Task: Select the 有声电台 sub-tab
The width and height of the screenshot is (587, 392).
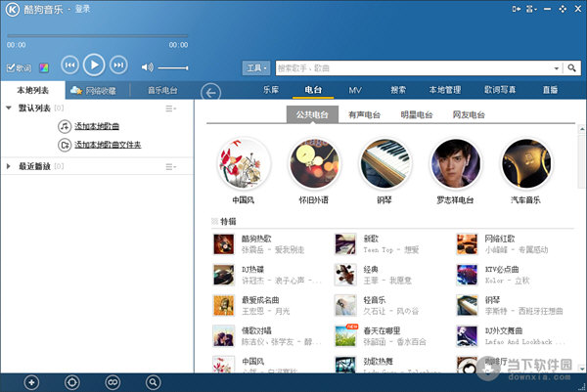Action: (364, 114)
